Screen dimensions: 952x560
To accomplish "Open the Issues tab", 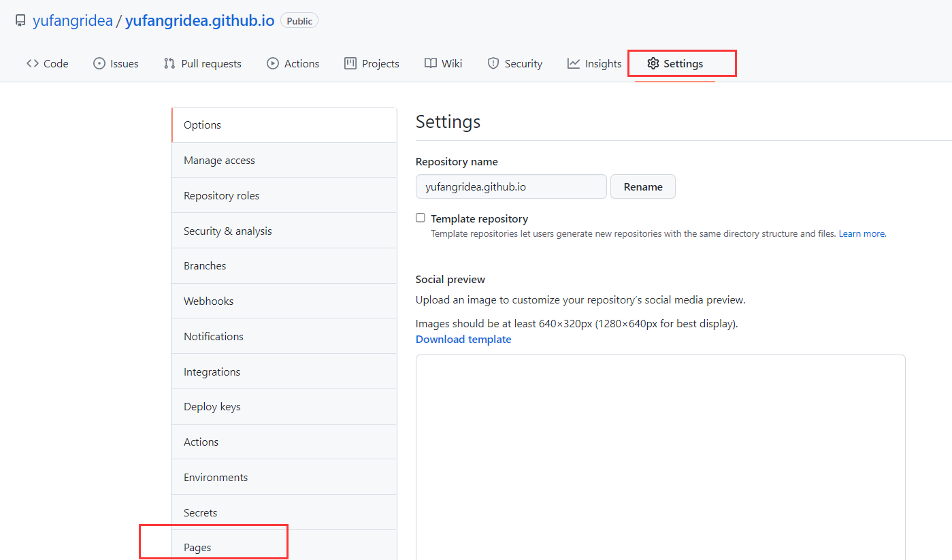I will (x=116, y=63).
